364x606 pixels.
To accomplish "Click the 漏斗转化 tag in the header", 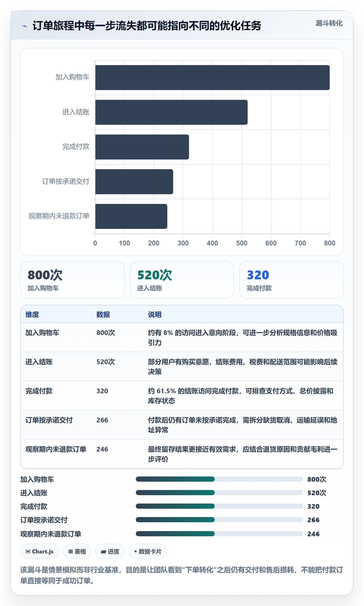I will pyautogui.click(x=329, y=23).
